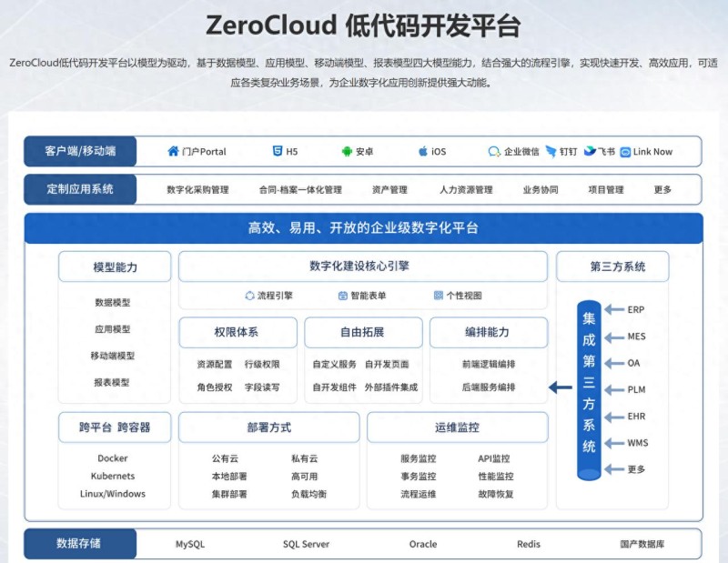Click 移动端模型 text
Viewport: 728px width, 563px height.
pos(113,356)
